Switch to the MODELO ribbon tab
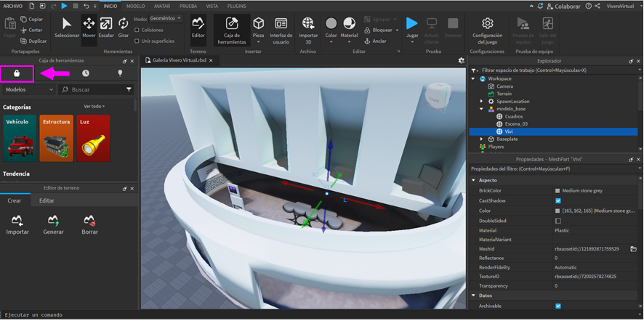 point(136,6)
